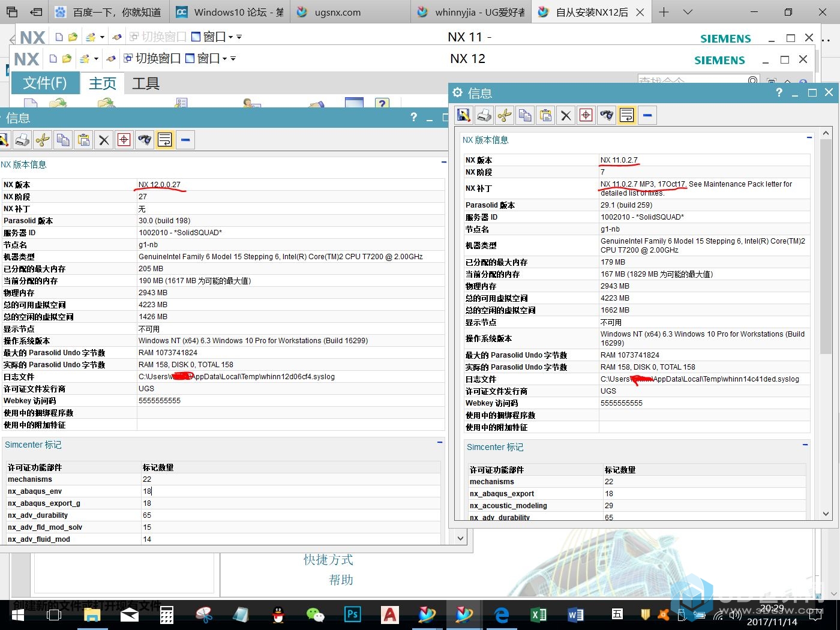Open 窗口 dropdown arrow in NX 12 title bar
This screenshot has width=840, height=630.
(x=225, y=59)
